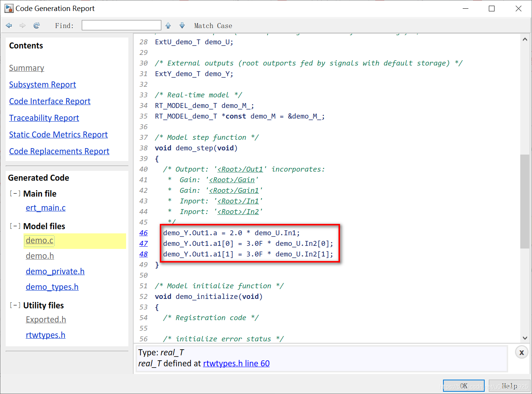Viewport: 532px width, 394px height.
Task: Click the Find Next down arrow
Action: coord(182,25)
